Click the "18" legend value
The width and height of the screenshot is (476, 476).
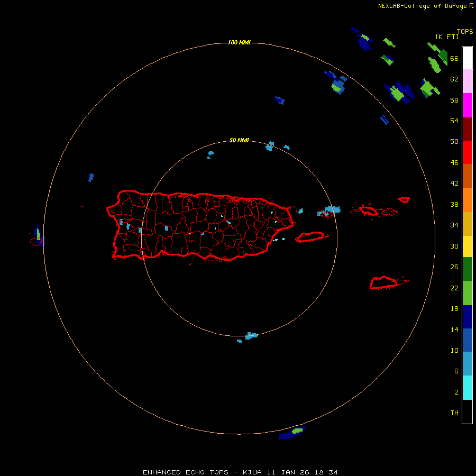454,309
